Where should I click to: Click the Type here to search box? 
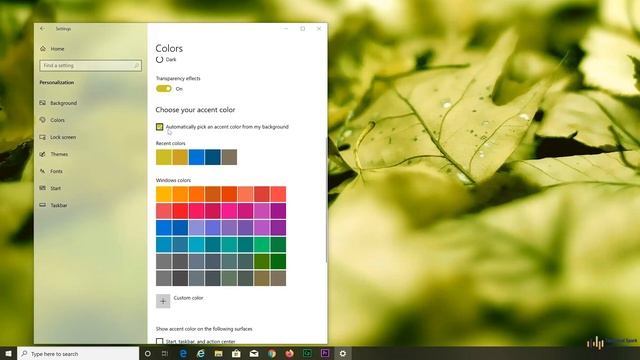(78, 353)
